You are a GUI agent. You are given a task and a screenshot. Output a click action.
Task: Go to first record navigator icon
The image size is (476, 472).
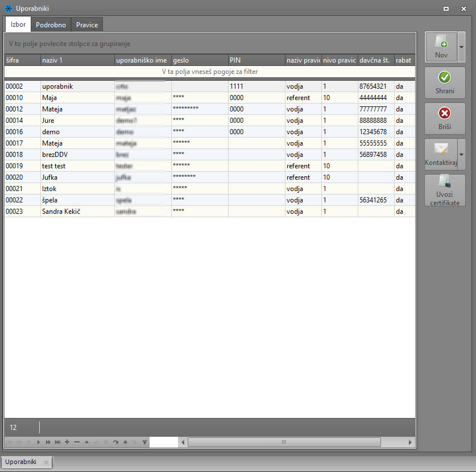point(10,442)
